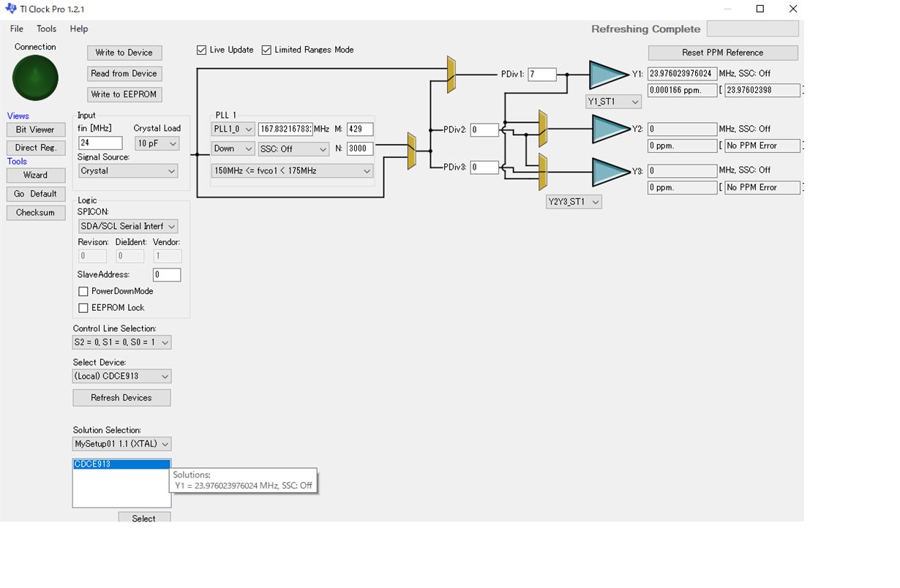The width and height of the screenshot is (900, 588).
Task: Open the Signal Source Crystal dropdown
Action: (128, 171)
